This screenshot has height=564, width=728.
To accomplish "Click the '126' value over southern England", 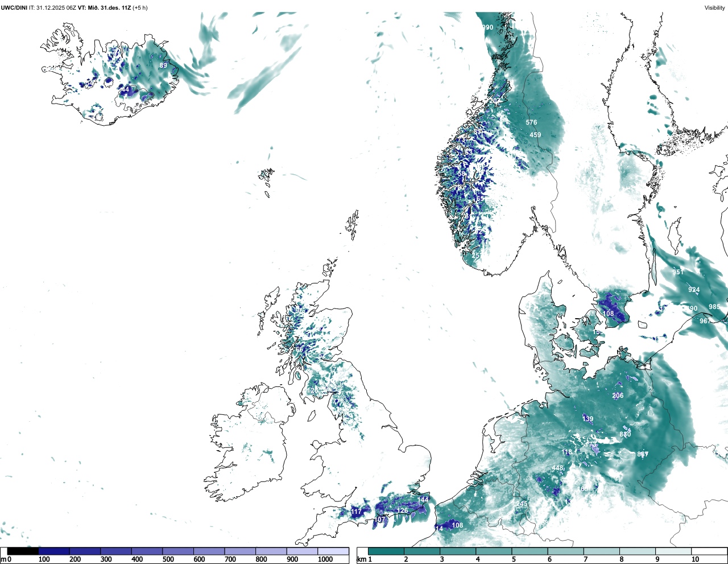I will [402, 511].
